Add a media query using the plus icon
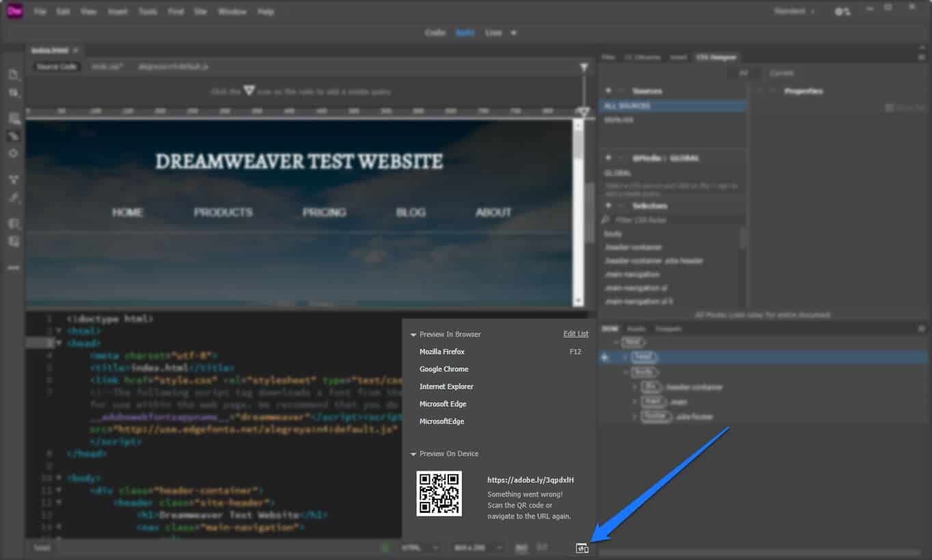This screenshot has width=932, height=560. click(x=608, y=158)
